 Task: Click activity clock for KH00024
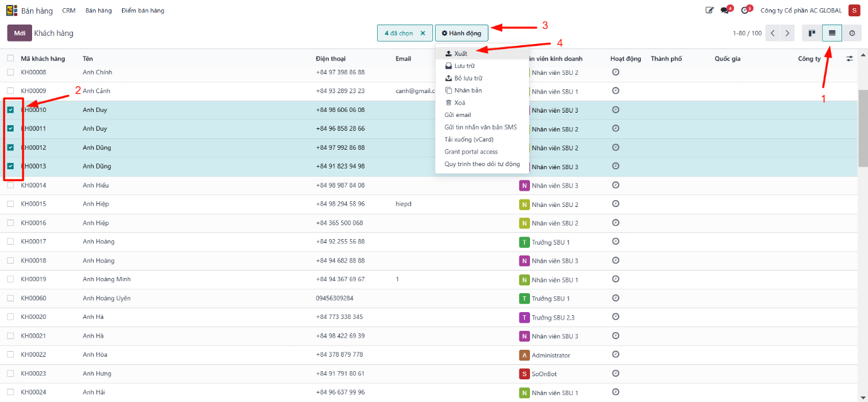coord(616,392)
